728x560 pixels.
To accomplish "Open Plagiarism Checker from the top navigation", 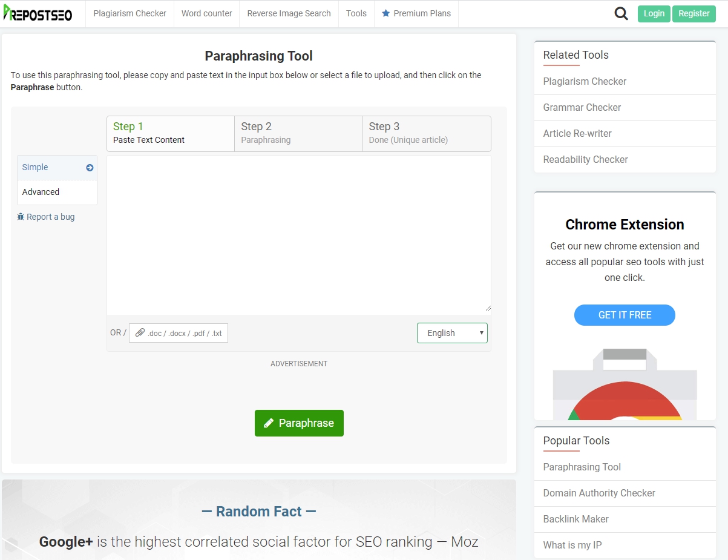I will click(130, 13).
